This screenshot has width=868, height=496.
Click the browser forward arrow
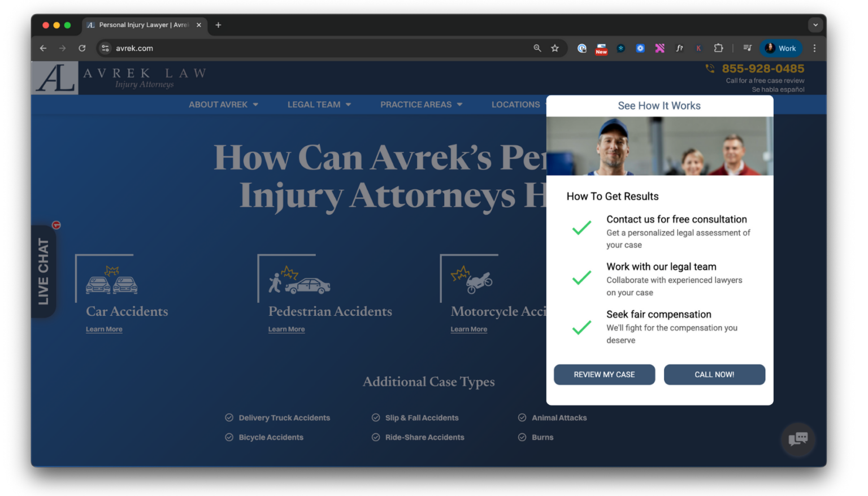tap(62, 49)
